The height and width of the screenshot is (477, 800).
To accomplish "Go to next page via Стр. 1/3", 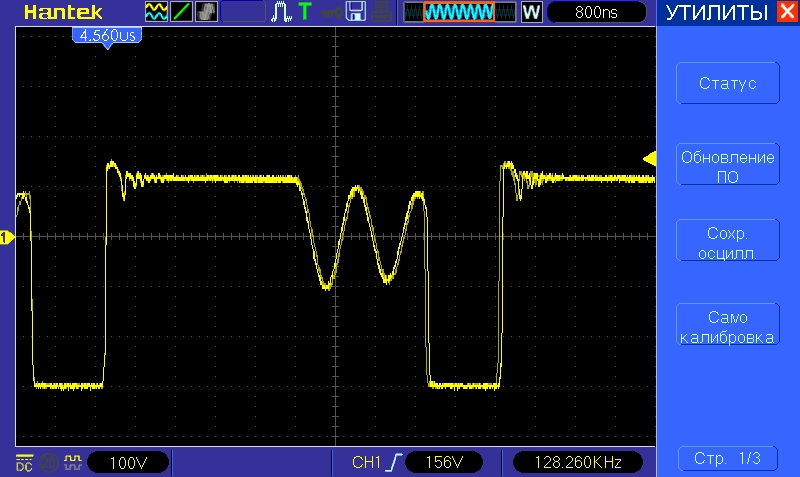I will point(727,459).
